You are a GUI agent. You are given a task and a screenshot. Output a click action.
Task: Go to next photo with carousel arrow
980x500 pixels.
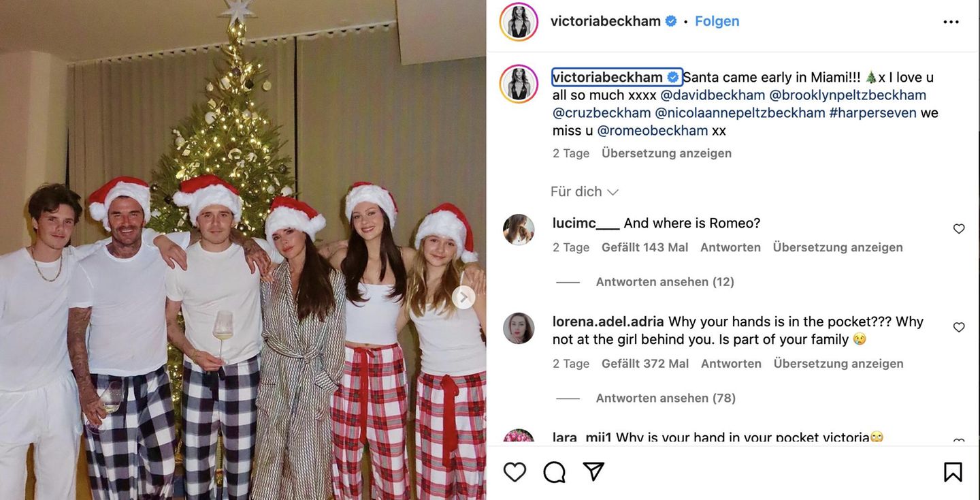(x=463, y=297)
